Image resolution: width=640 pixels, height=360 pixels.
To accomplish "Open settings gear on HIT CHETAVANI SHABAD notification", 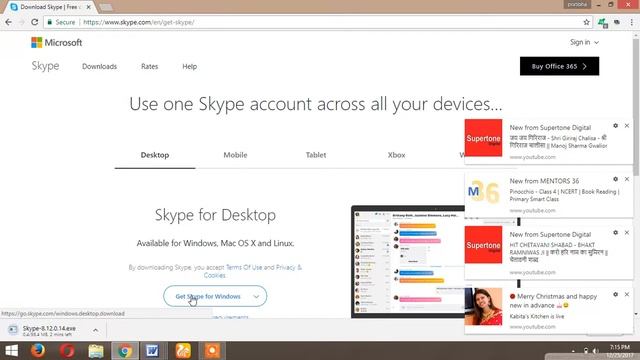I will point(615,233).
